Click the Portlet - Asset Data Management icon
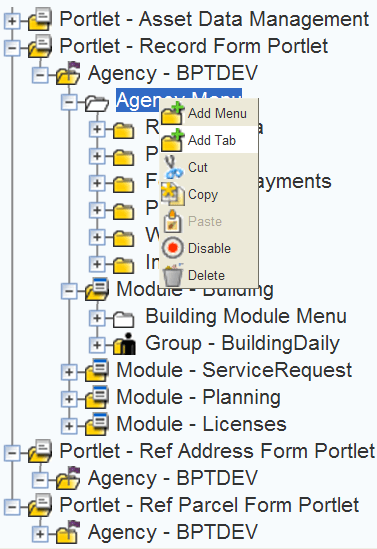The width and height of the screenshot is (377, 549). (x=40, y=19)
